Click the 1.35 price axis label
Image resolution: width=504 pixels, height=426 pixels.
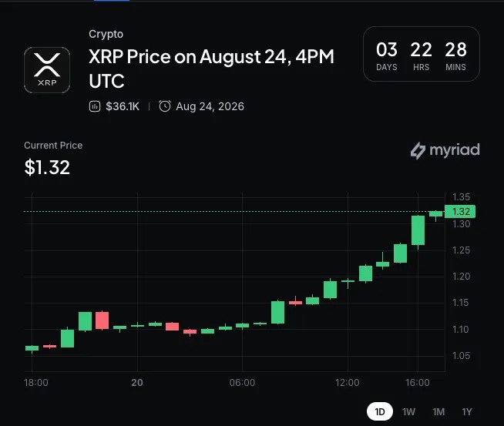(462, 197)
